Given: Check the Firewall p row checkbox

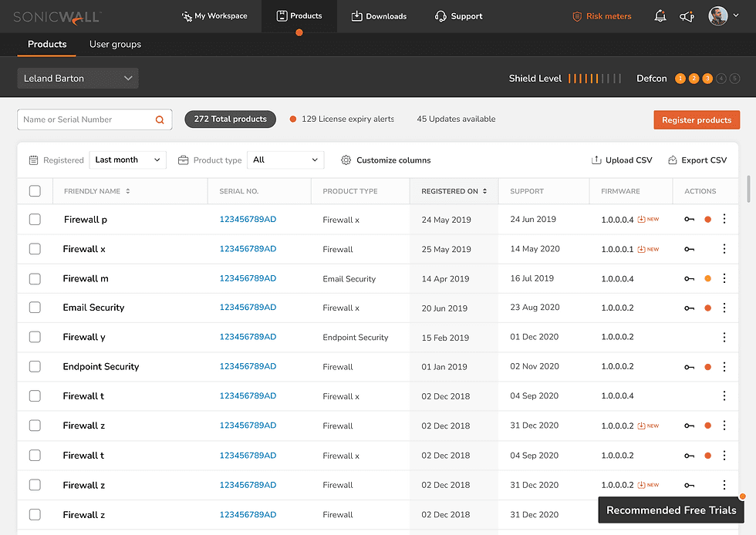Looking at the screenshot, I should (x=35, y=219).
